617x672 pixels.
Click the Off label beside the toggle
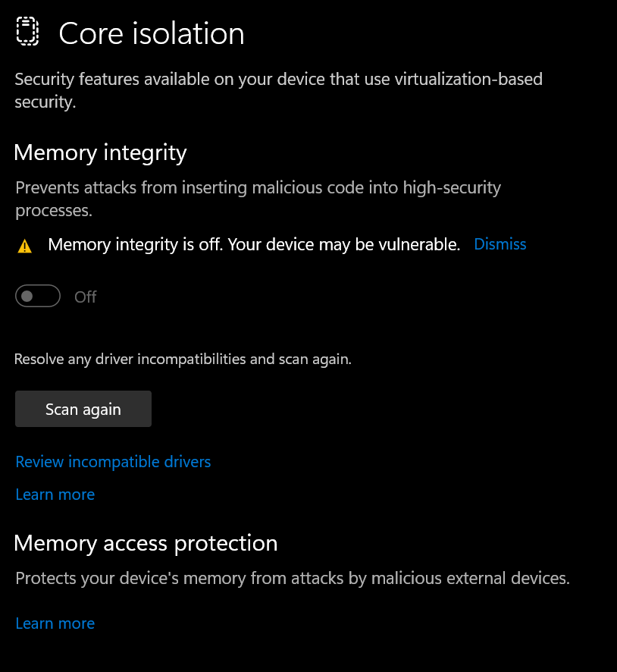click(x=85, y=297)
